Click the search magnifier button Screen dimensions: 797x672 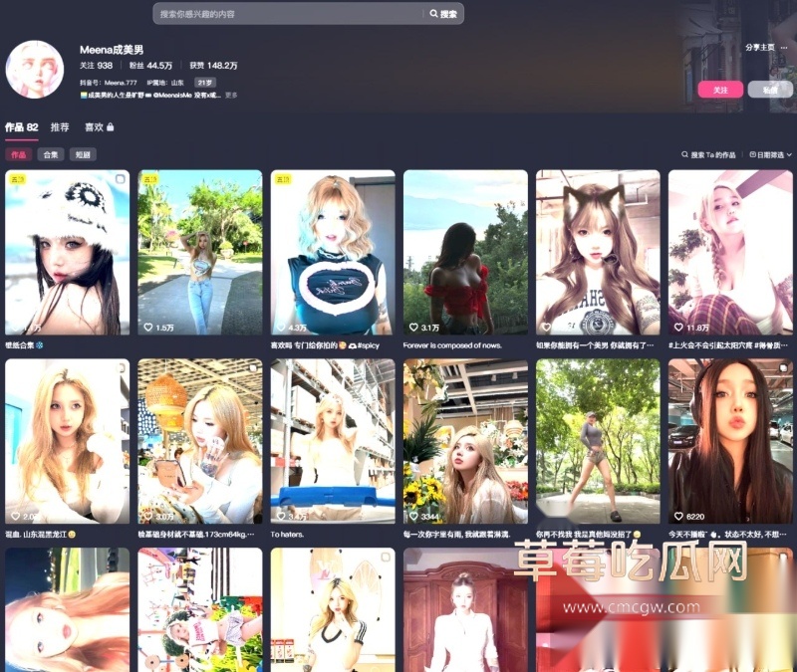click(x=443, y=14)
